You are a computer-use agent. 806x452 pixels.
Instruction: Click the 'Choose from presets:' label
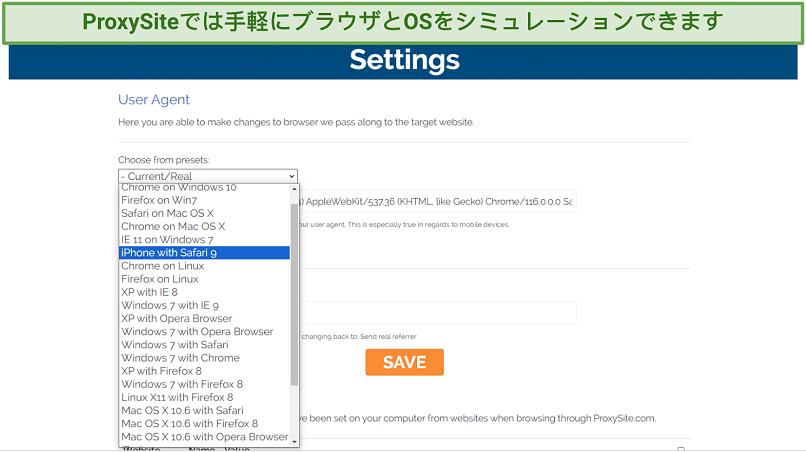click(x=164, y=160)
